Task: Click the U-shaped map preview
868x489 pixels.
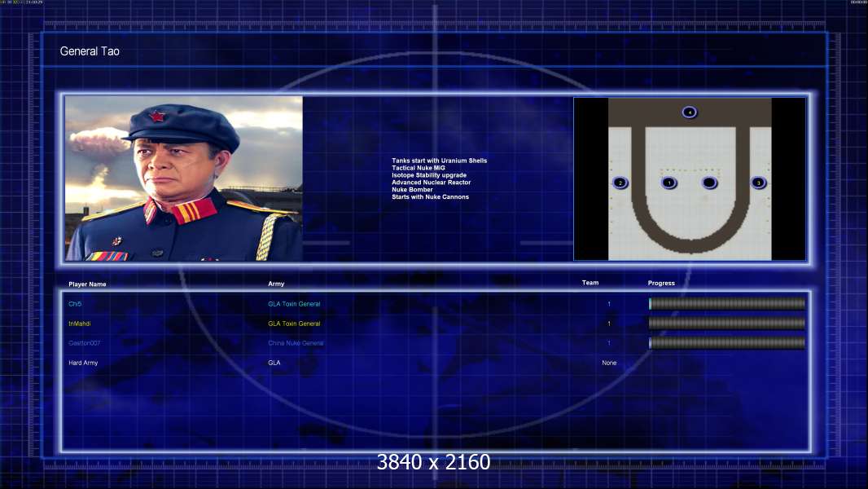Action: (690, 178)
